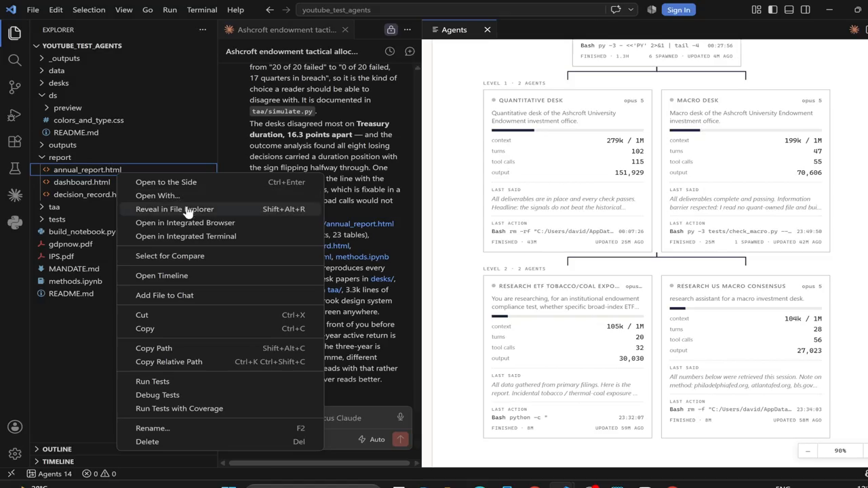Click the Sign In button
Image resolution: width=868 pixels, height=488 pixels.
click(679, 10)
